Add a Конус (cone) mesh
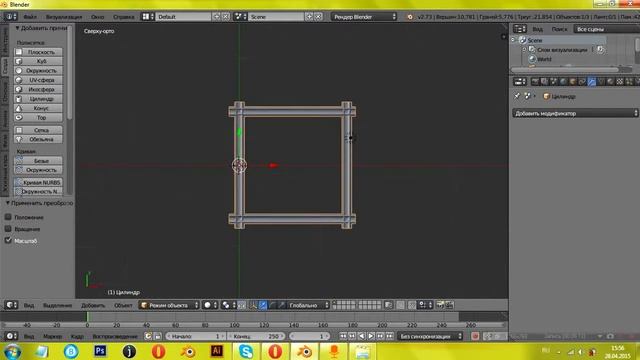 [38, 108]
